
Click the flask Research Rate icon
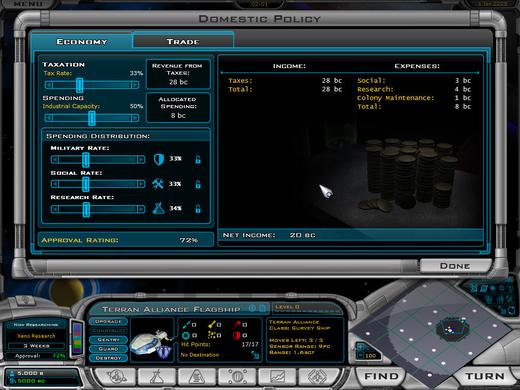(x=158, y=208)
